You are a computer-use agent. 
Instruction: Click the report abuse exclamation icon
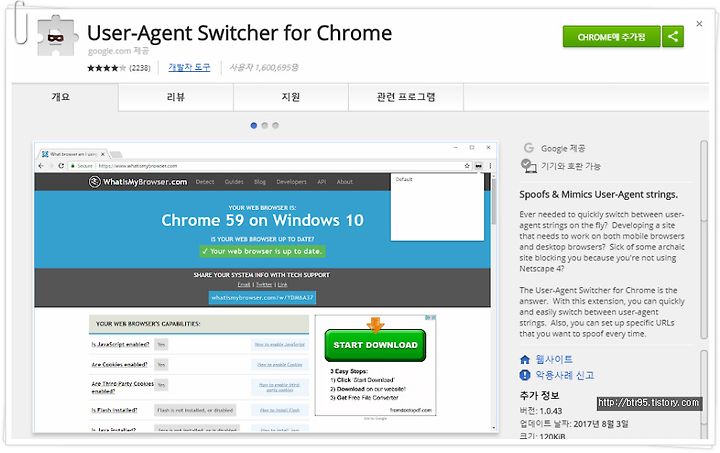[x=525, y=375]
